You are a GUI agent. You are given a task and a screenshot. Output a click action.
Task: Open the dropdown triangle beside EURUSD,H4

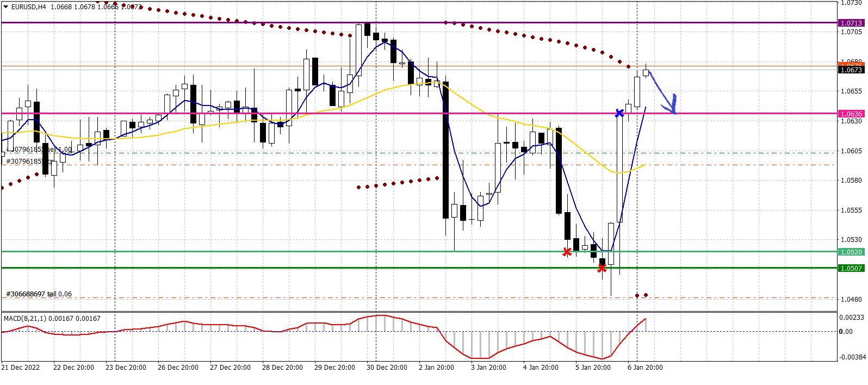(6, 7)
